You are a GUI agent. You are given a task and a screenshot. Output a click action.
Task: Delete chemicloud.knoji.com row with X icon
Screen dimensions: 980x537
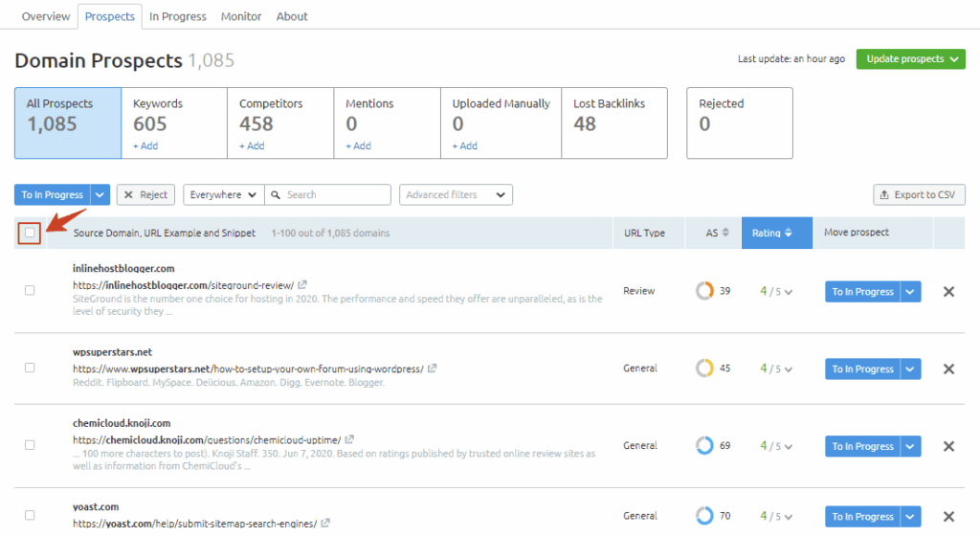coord(948,446)
